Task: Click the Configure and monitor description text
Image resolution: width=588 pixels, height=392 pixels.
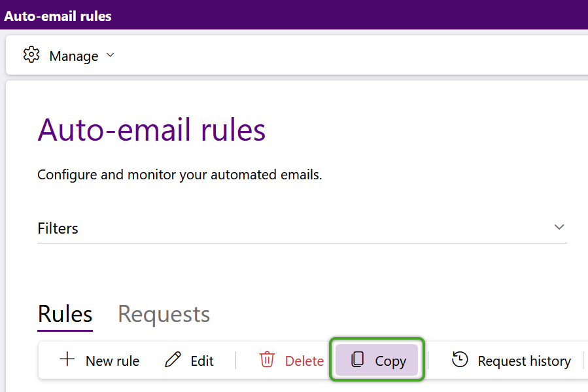Action: click(180, 175)
